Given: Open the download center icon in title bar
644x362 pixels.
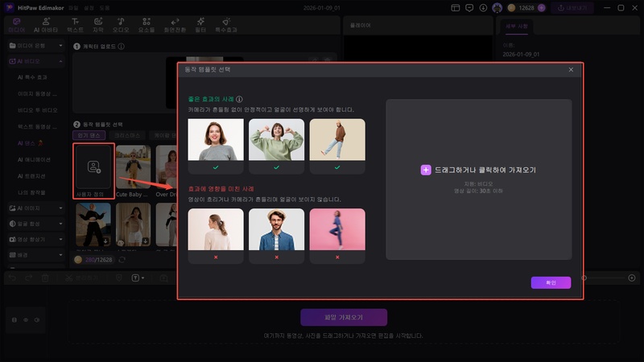Looking at the screenshot, I should point(483,8).
